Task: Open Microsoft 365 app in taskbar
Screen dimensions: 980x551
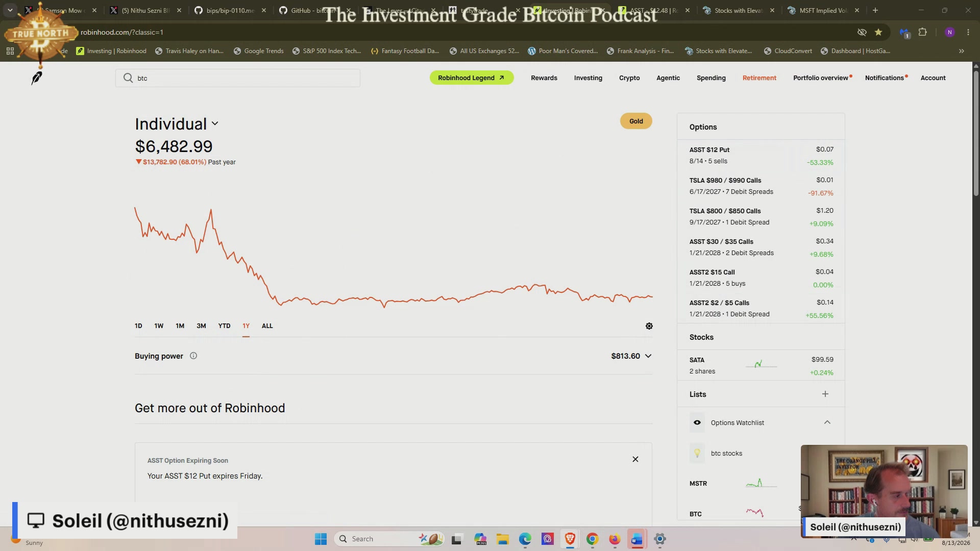Action: point(480,539)
